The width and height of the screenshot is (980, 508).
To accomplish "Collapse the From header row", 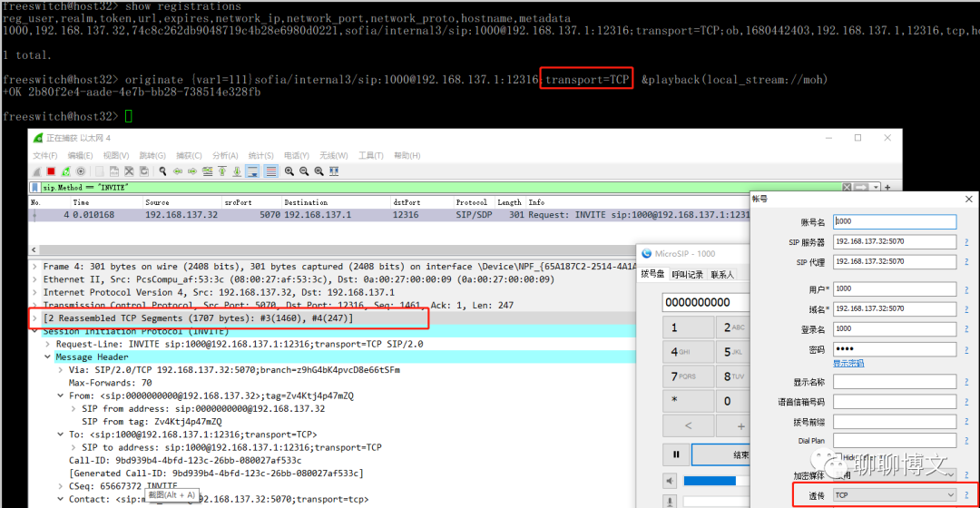I will click(x=61, y=396).
